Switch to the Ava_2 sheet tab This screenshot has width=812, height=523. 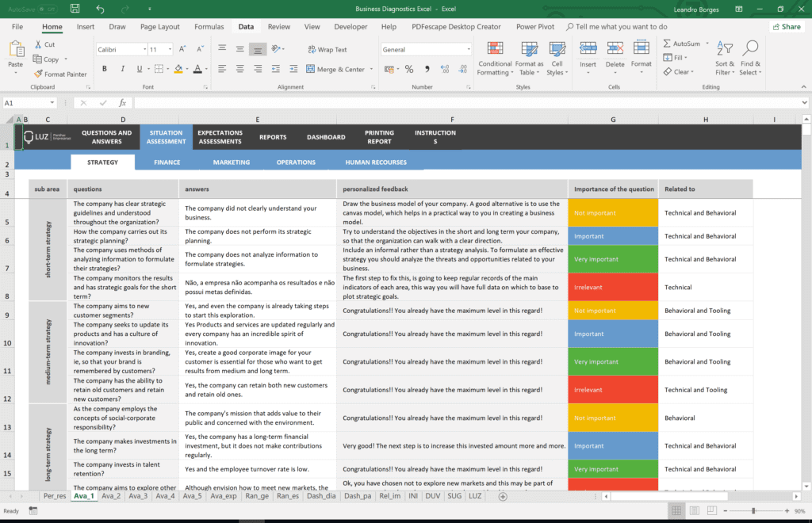point(111,496)
